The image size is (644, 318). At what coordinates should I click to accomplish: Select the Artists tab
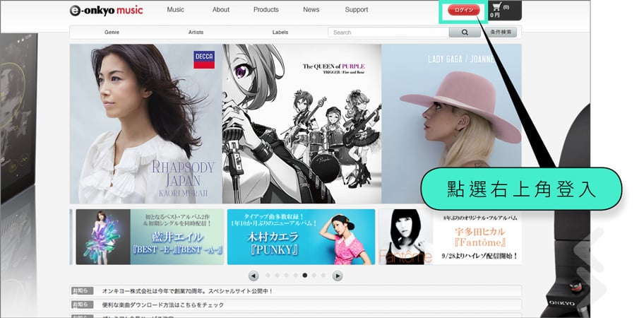(x=196, y=32)
